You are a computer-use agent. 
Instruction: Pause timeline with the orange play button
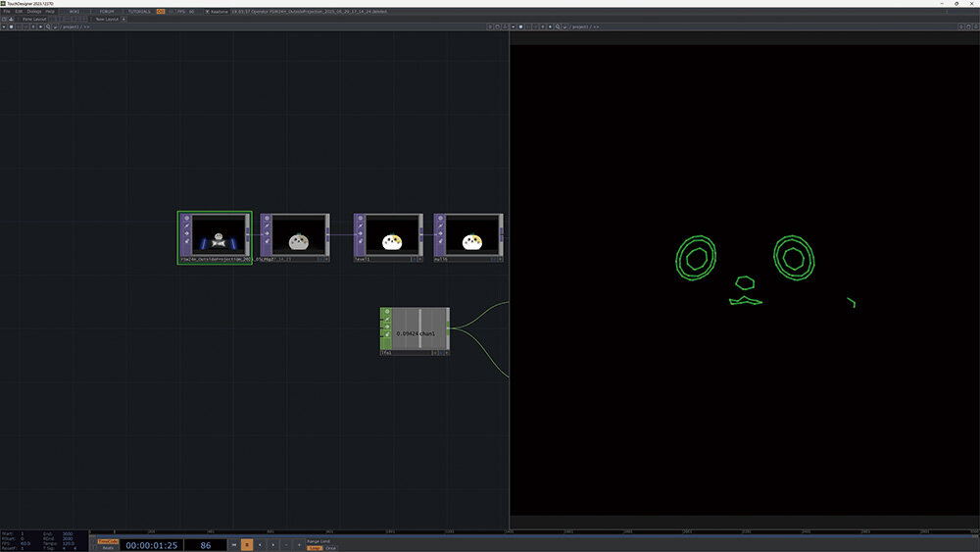(247, 544)
